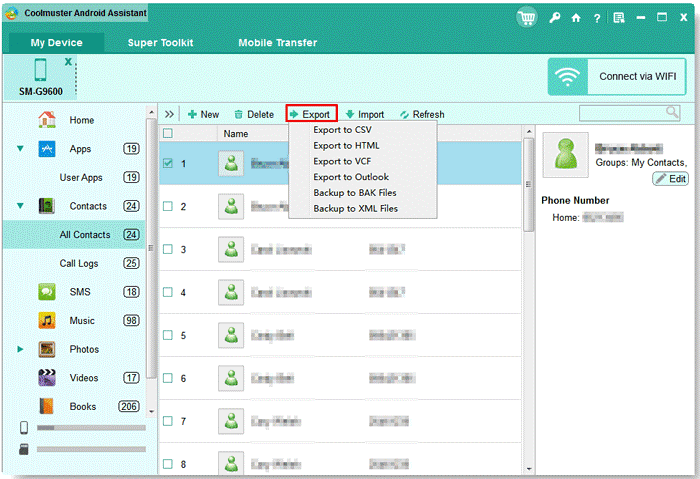Screen dimensions: 700x479
Task: Click the Connect via WIFI button
Action: point(618,76)
